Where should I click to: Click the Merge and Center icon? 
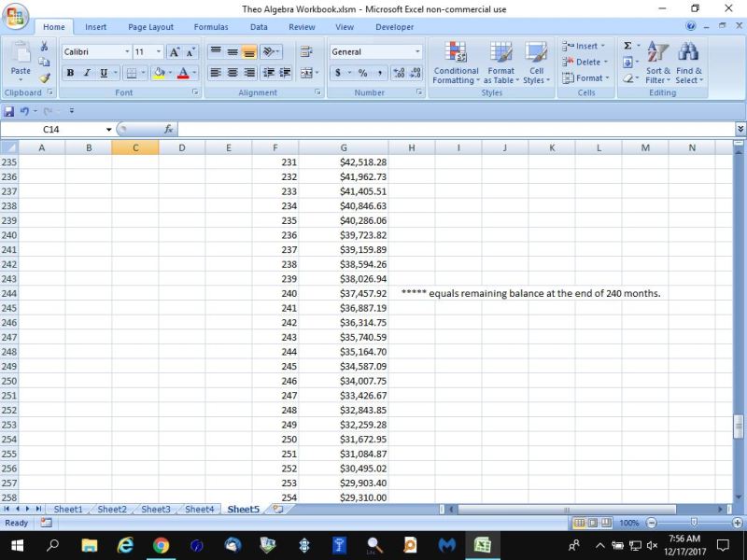[x=306, y=73]
